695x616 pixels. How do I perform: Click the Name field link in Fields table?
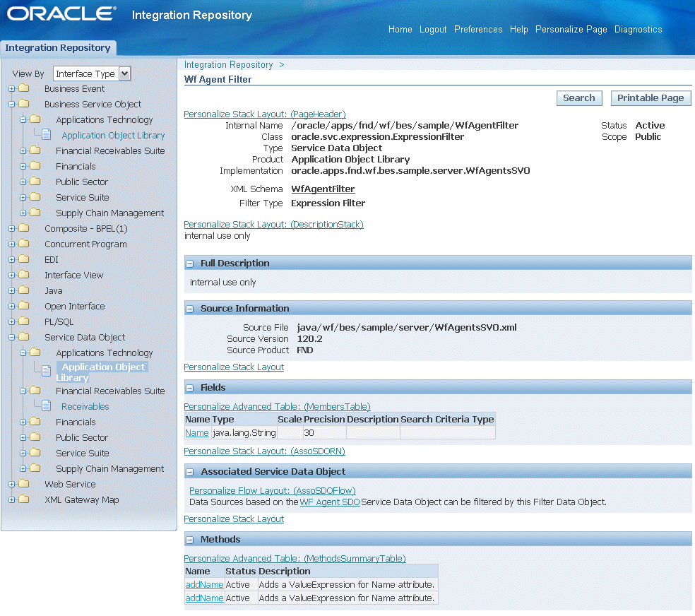tap(197, 433)
